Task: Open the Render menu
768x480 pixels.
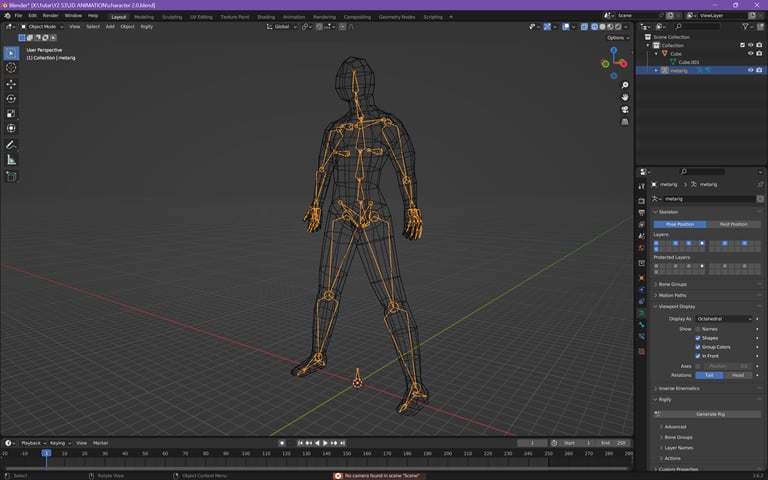Action: pyautogui.click(x=50, y=16)
